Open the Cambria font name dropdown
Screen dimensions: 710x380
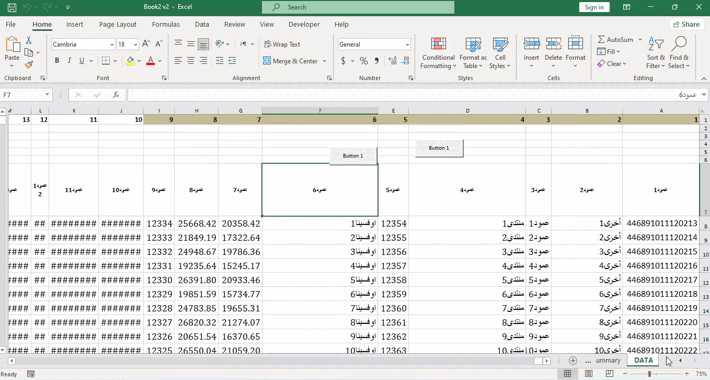coord(111,44)
